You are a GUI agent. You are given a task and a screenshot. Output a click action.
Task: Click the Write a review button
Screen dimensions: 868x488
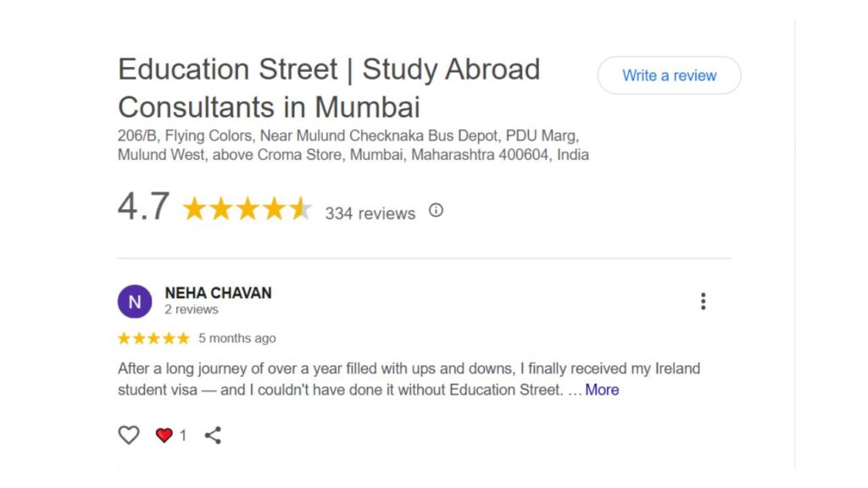point(669,75)
